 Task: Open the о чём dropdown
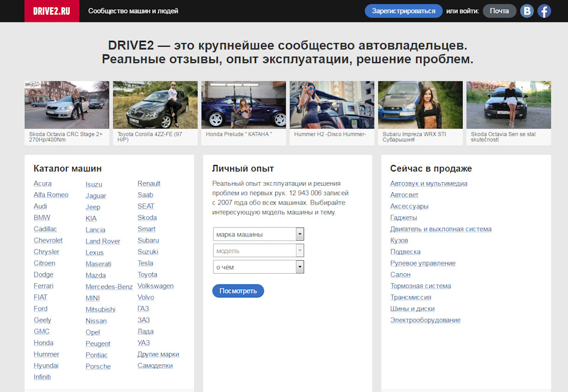259,267
